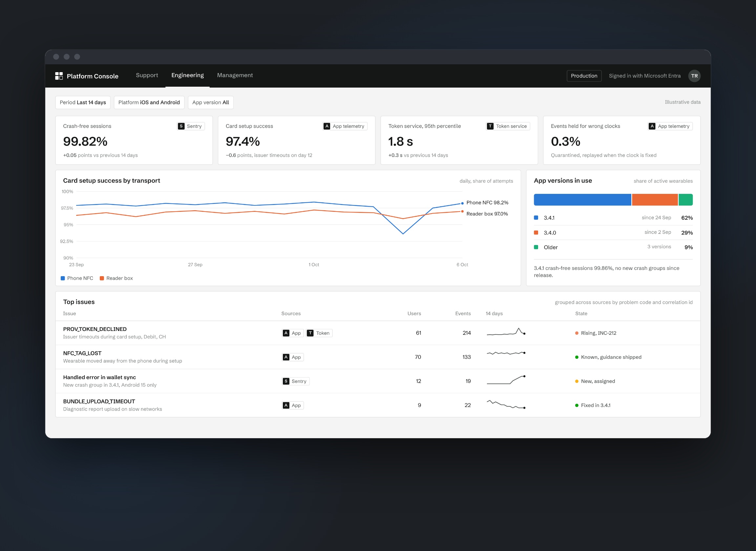Click the orange 3.4.0 segment of version bar
Image resolution: width=756 pixels, height=551 pixels.
tap(655, 200)
